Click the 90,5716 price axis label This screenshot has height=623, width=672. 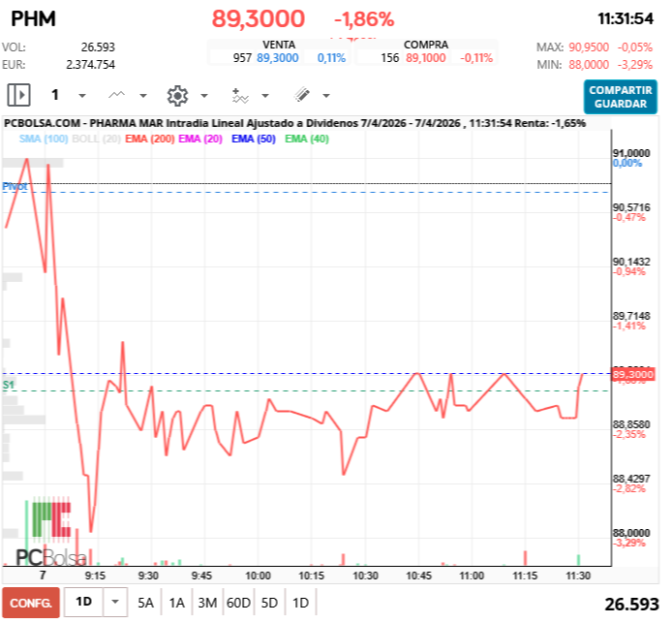[x=631, y=207]
